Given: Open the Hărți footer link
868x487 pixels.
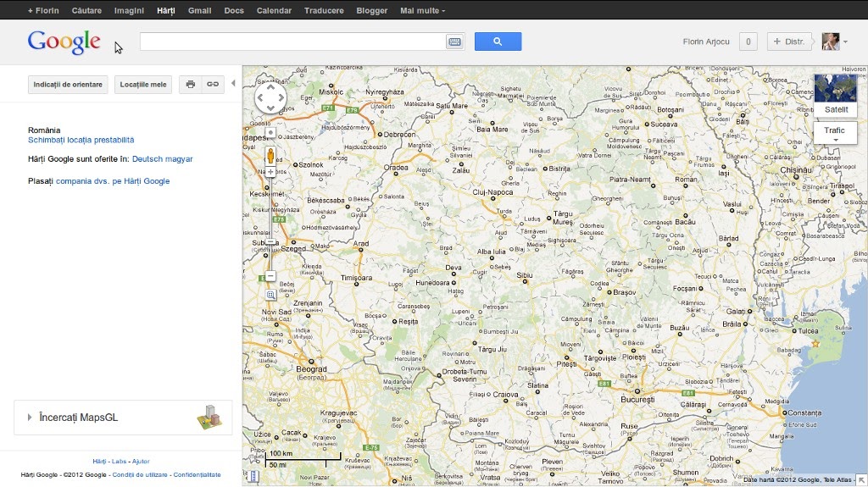Looking at the screenshot, I should (x=100, y=461).
